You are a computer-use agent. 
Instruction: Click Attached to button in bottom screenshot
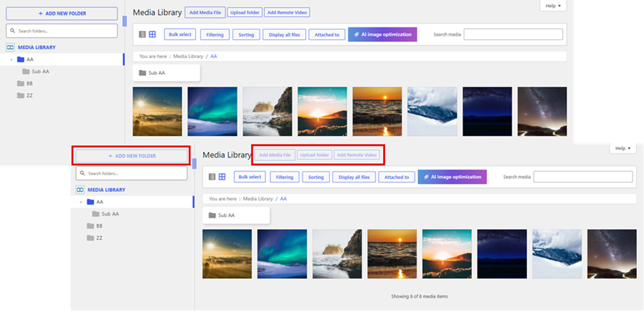coord(397,177)
